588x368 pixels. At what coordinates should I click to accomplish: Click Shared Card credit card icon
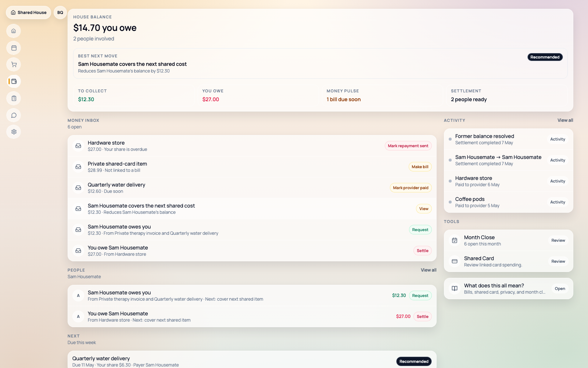[455, 261]
